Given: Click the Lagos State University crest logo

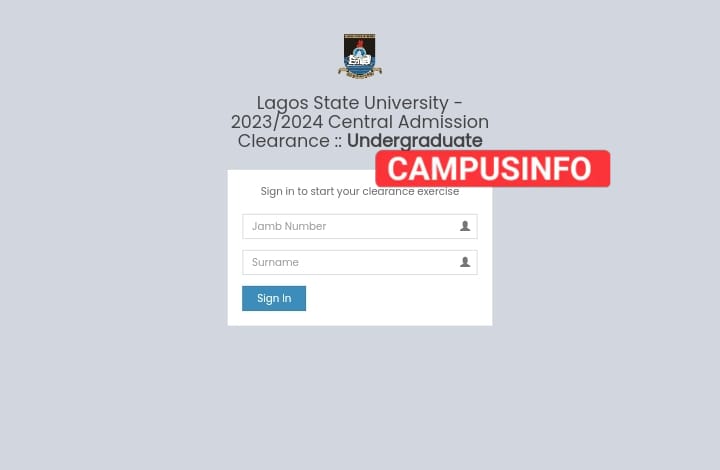Looking at the screenshot, I should point(360,56).
